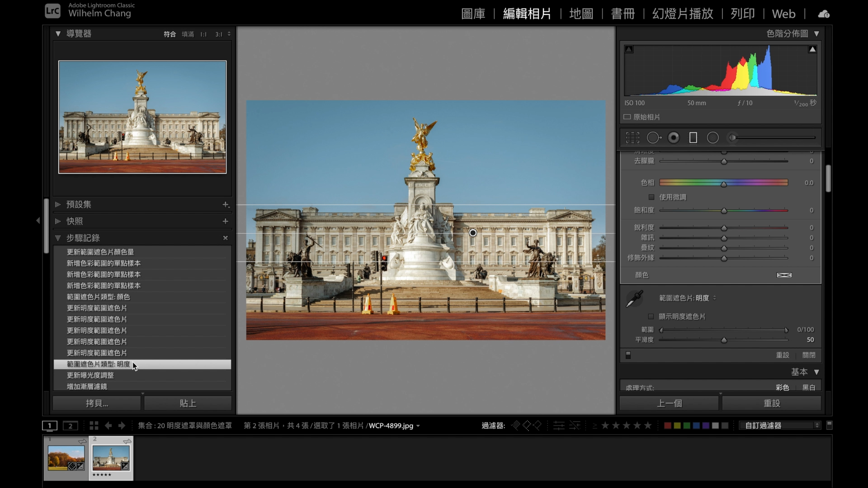Set navigator zoom to 填滿
Screen dimensions: 868x488
pyautogui.click(x=188, y=34)
